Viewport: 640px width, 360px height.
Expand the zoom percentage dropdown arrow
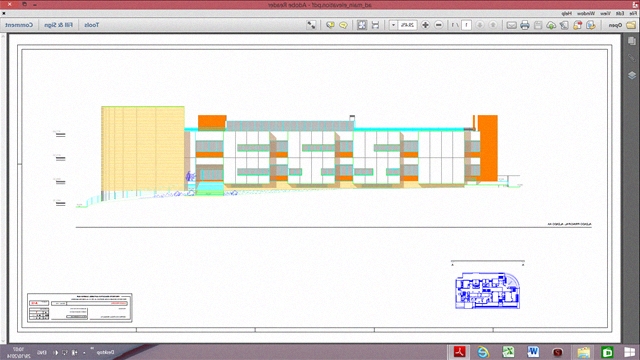pos(393,25)
